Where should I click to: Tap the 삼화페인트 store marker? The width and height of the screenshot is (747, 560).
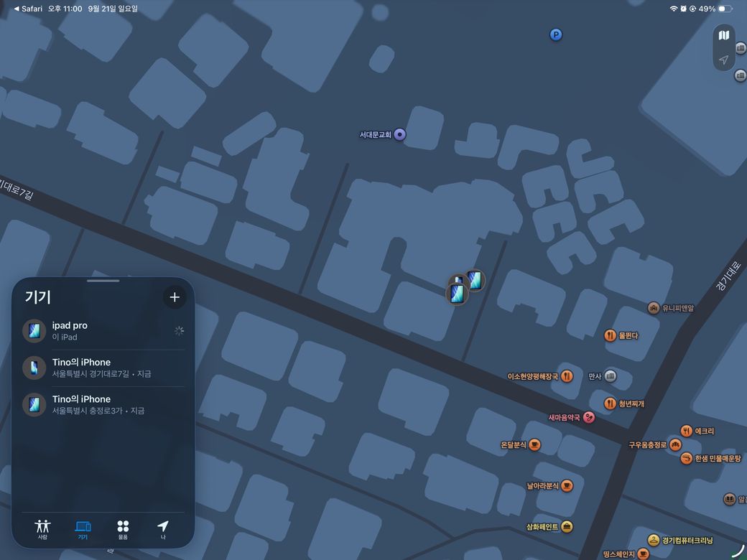click(567, 527)
